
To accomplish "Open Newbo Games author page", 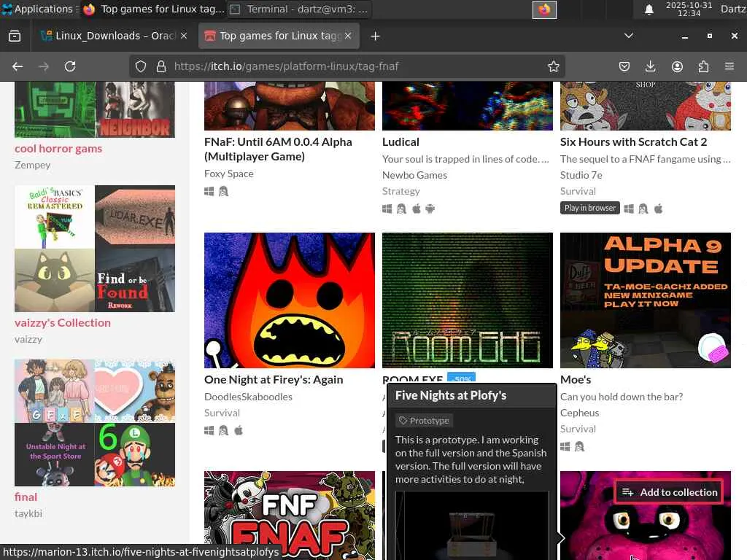I will pyautogui.click(x=414, y=175).
